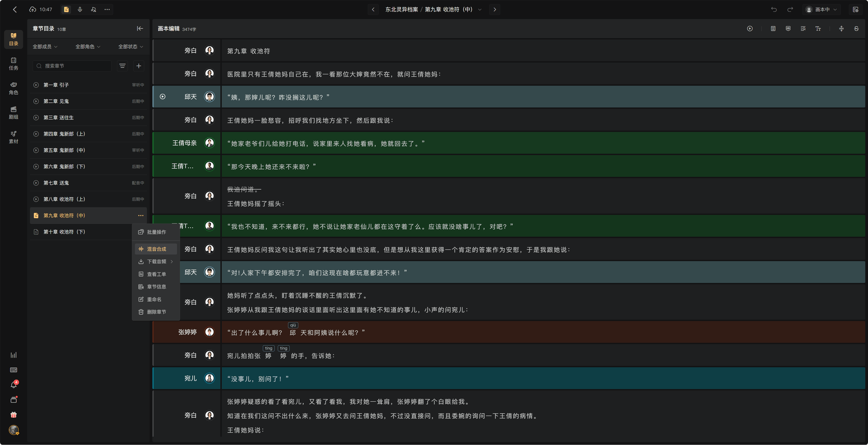Expand the 全部成员 filter dropdown

[x=45, y=47]
